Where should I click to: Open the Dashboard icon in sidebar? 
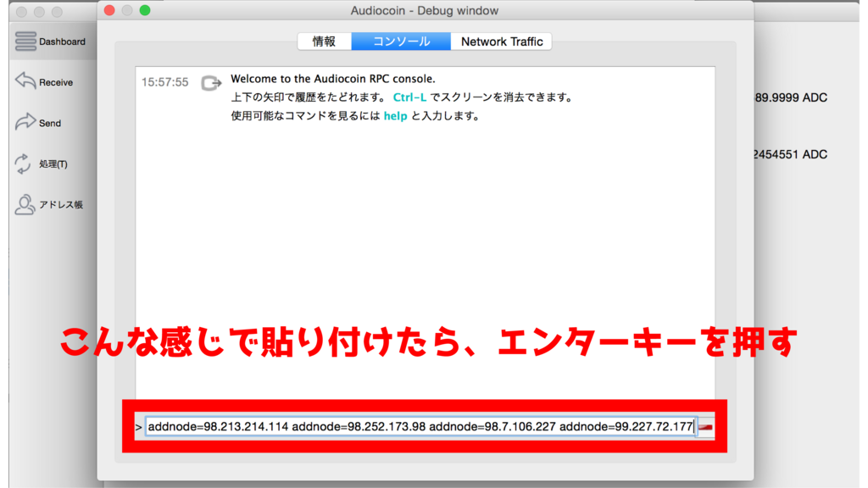point(25,42)
